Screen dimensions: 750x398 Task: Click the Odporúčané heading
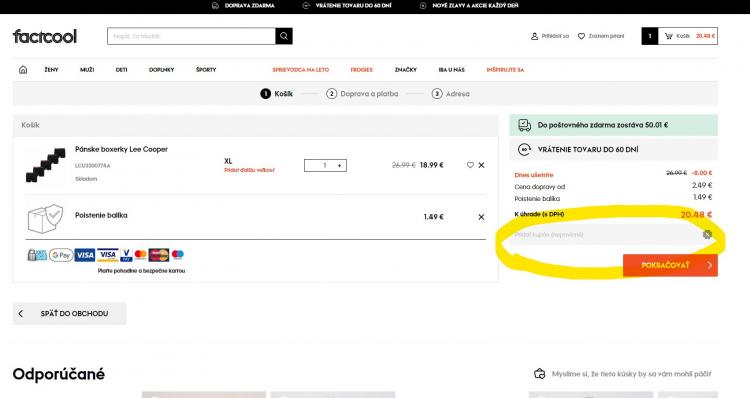[x=58, y=374]
